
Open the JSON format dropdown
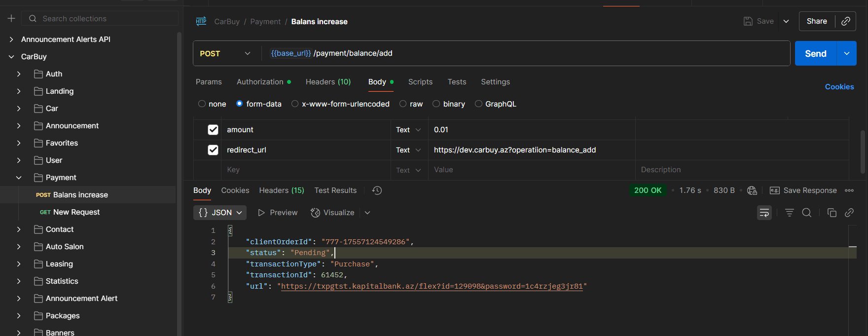click(x=220, y=213)
